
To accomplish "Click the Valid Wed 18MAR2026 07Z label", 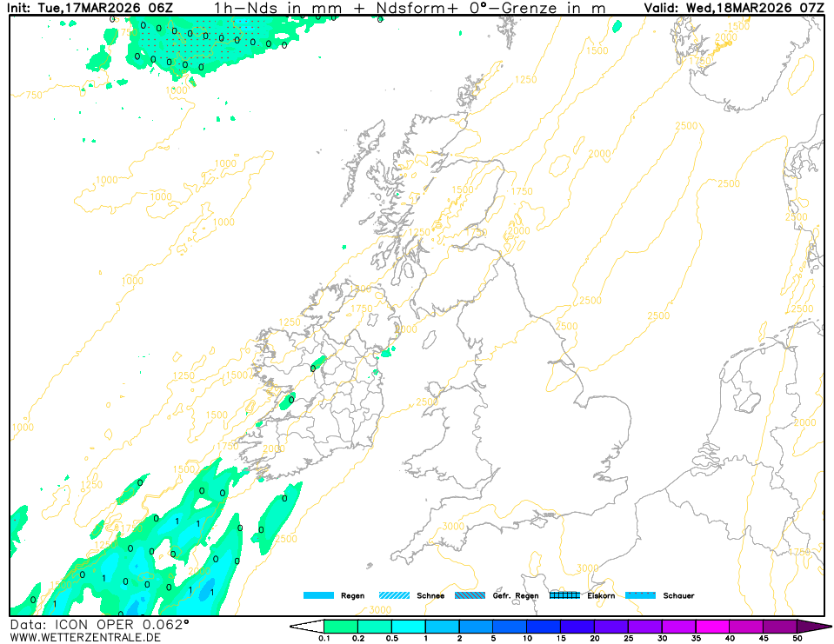I will point(733,8).
